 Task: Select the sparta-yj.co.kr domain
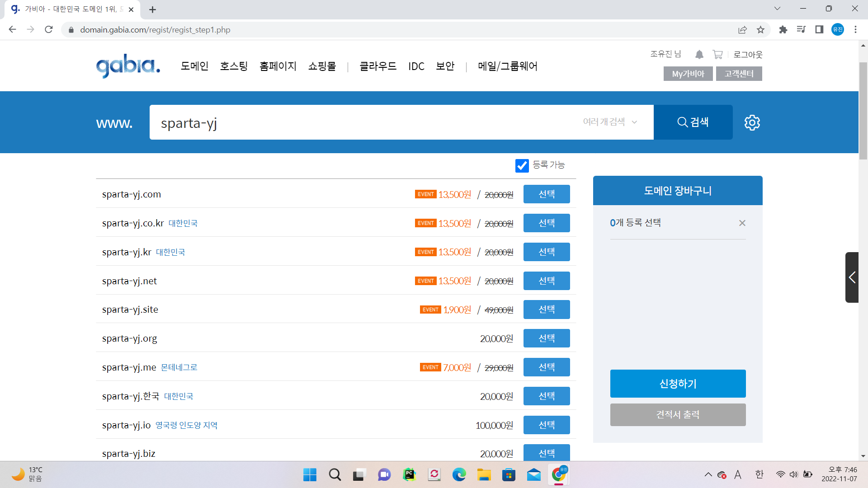coord(547,223)
